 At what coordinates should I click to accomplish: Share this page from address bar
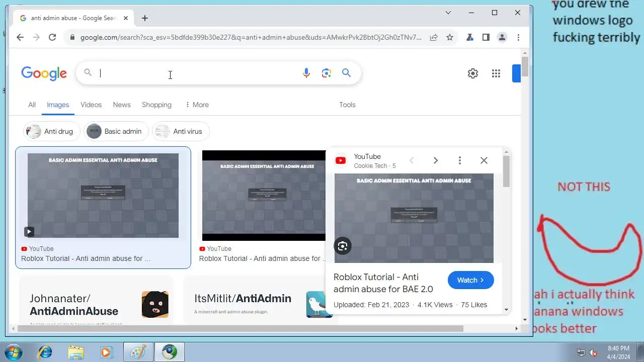tap(433, 37)
